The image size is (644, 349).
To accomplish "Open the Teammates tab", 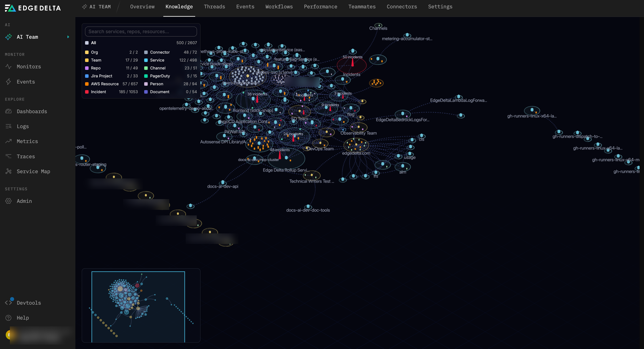I will coord(362,7).
